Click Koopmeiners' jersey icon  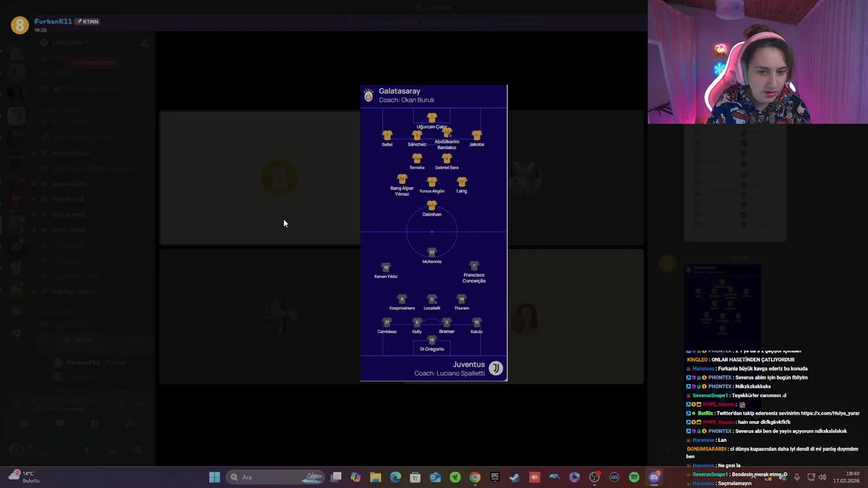[x=402, y=299]
